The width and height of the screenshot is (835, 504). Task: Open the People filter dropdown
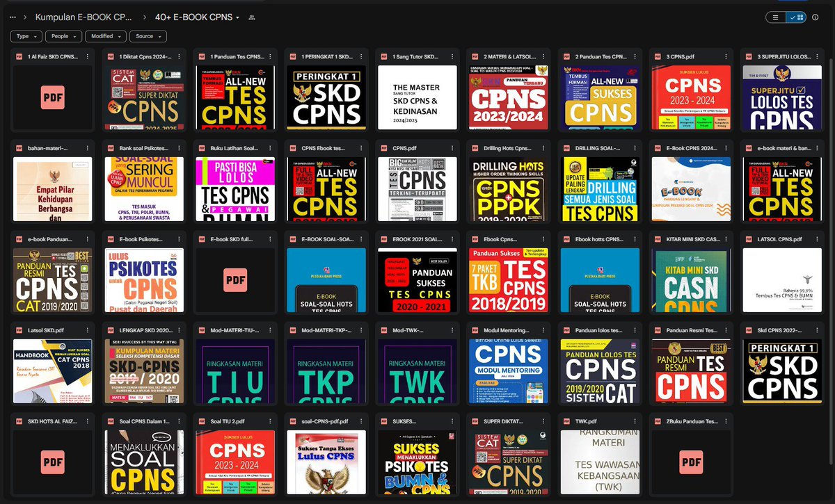point(64,36)
